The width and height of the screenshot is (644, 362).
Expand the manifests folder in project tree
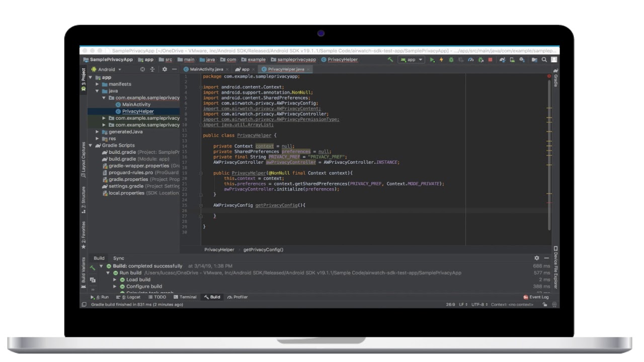pos(98,84)
